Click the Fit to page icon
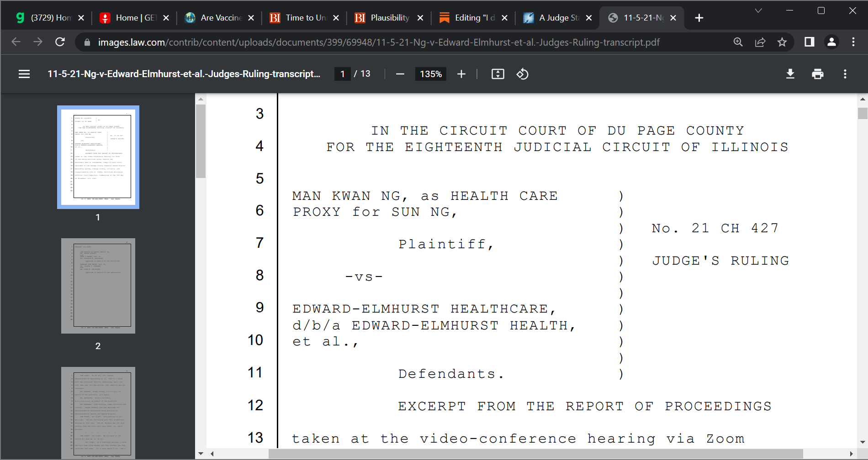The image size is (868, 460). 498,74
